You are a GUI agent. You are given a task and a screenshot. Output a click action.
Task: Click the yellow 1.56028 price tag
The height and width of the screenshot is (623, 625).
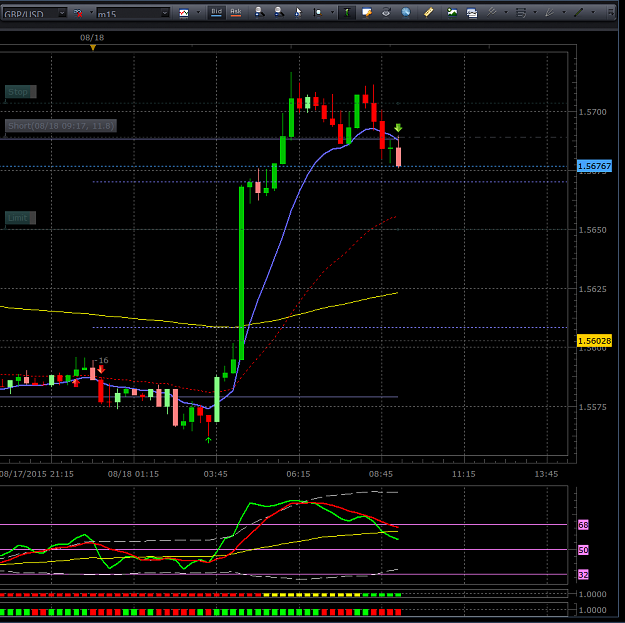pyautogui.click(x=594, y=341)
